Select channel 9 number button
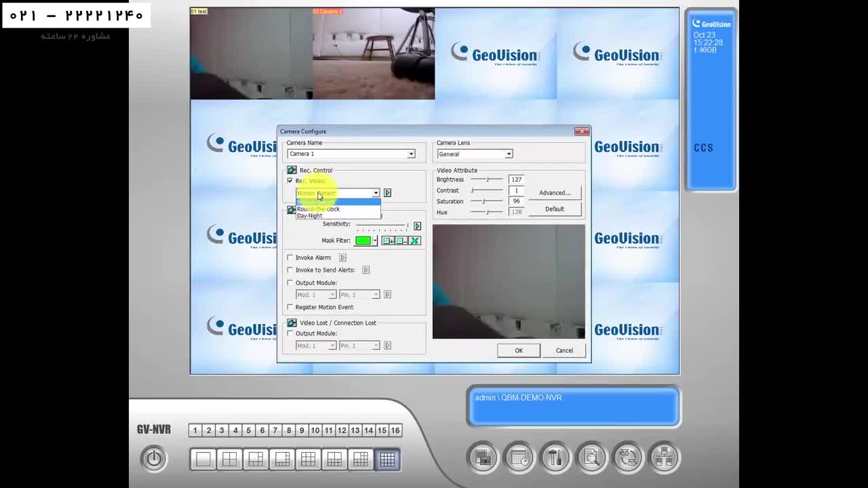Viewport: 868px width, 488px height. pyautogui.click(x=302, y=430)
